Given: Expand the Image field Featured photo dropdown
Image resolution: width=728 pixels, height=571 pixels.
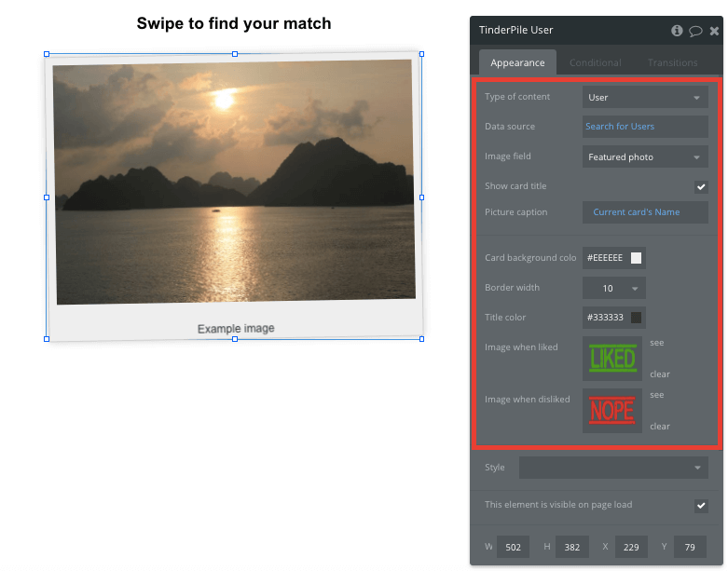Looking at the screenshot, I should click(645, 157).
